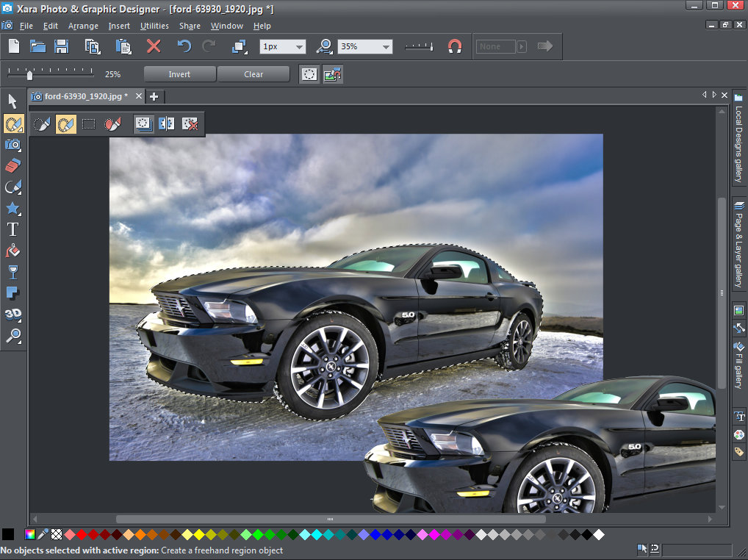Viewport: 748px width, 560px height.
Task: Click the Undo arrow icon
Action: pos(184,46)
